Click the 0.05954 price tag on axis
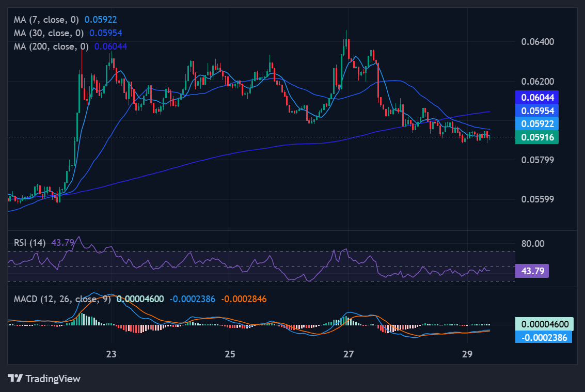Screen dimensions: 585x392 (537, 111)
